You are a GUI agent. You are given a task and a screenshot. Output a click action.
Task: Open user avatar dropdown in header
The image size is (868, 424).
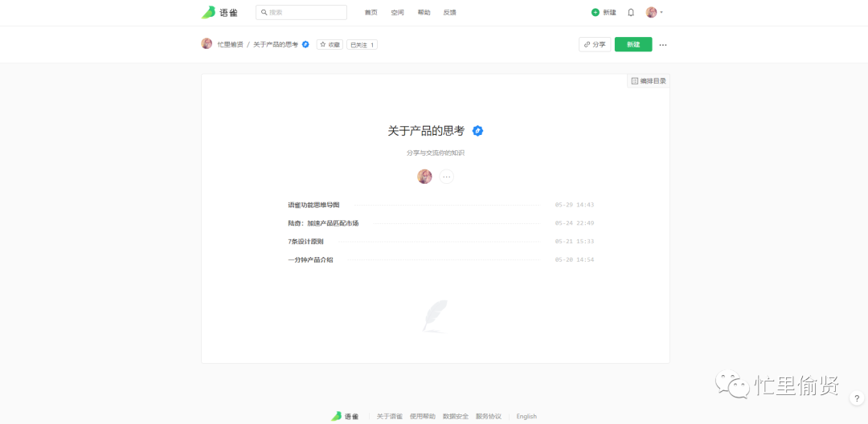(654, 12)
